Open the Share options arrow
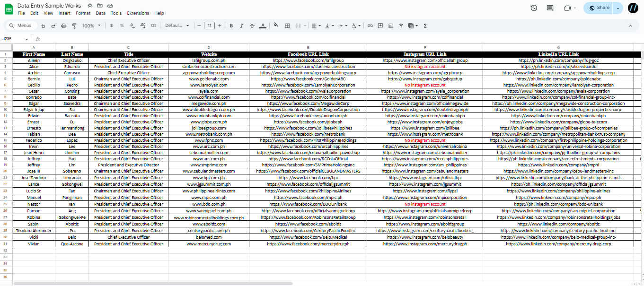 pyautogui.click(x=618, y=8)
